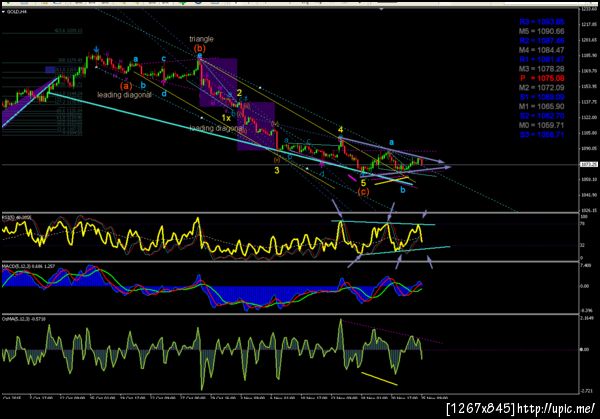600x419 pixels.
Task: Select the blue down-arrow object above the price peak
Action: (x=96, y=49)
